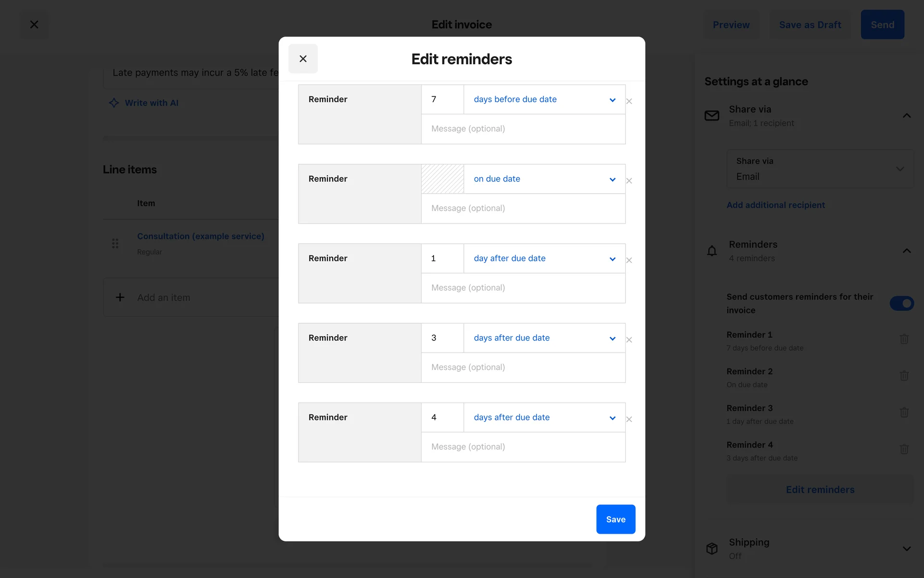Toggle send customers reminders switch

pyautogui.click(x=901, y=303)
